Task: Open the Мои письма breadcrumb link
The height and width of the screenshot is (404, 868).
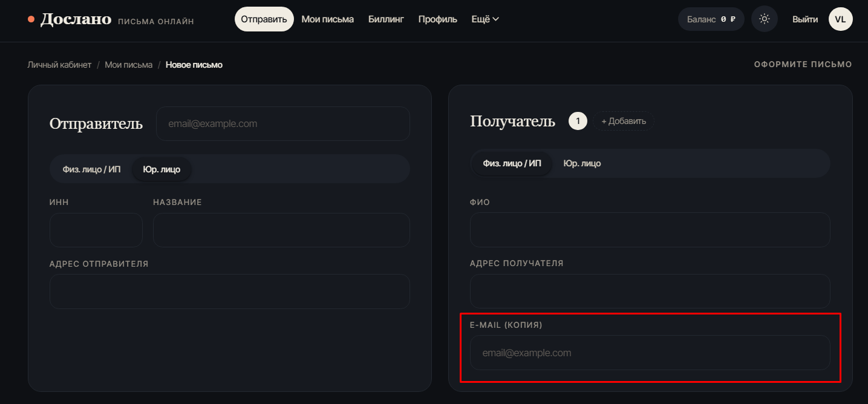Action: click(128, 65)
